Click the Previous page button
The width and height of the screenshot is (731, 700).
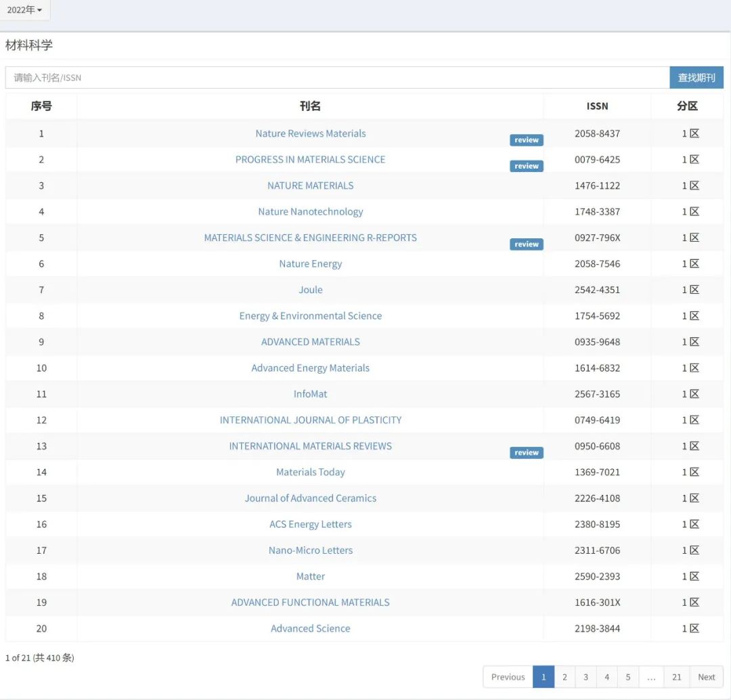508,677
